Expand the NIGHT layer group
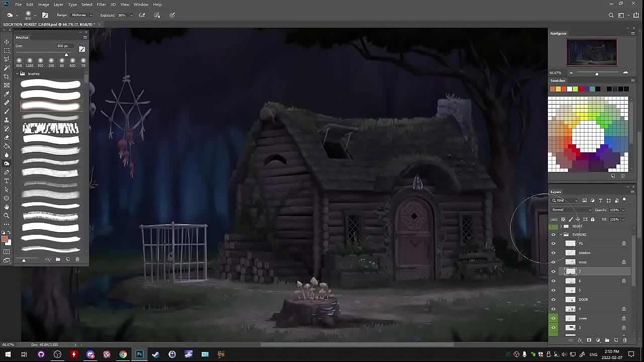The image size is (644, 362). click(x=560, y=226)
